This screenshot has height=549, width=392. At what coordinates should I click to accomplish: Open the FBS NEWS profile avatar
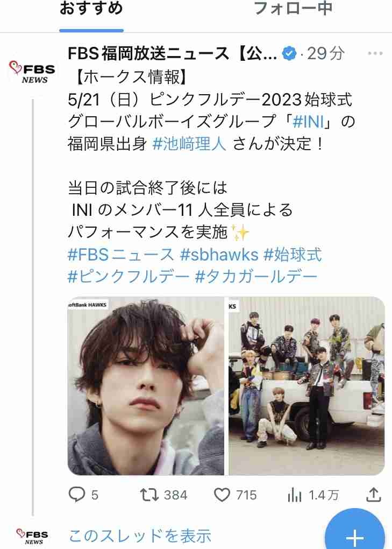[x=32, y=72]
